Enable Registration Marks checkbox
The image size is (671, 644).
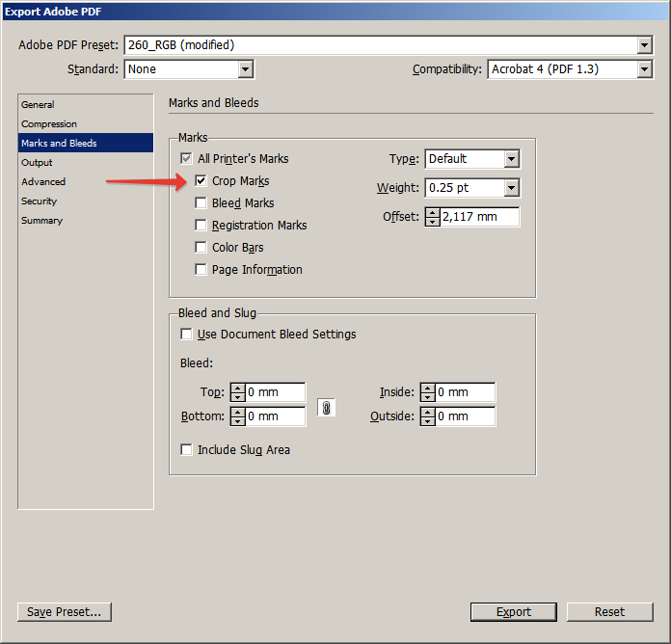point(201,225)
